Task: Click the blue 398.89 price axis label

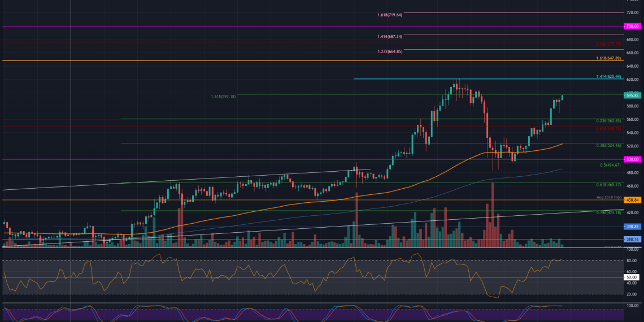Action: [x=632, y=227]
